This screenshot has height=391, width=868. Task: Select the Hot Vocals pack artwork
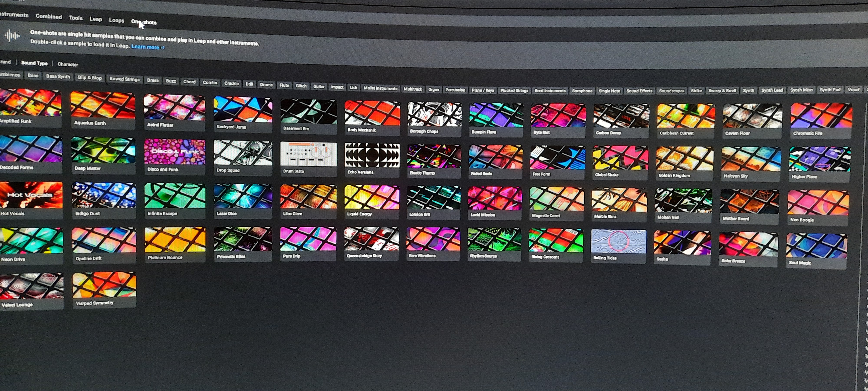31,195
